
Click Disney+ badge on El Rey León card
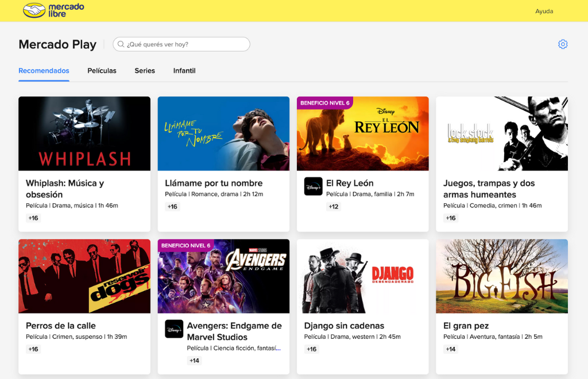click(313, 186)
